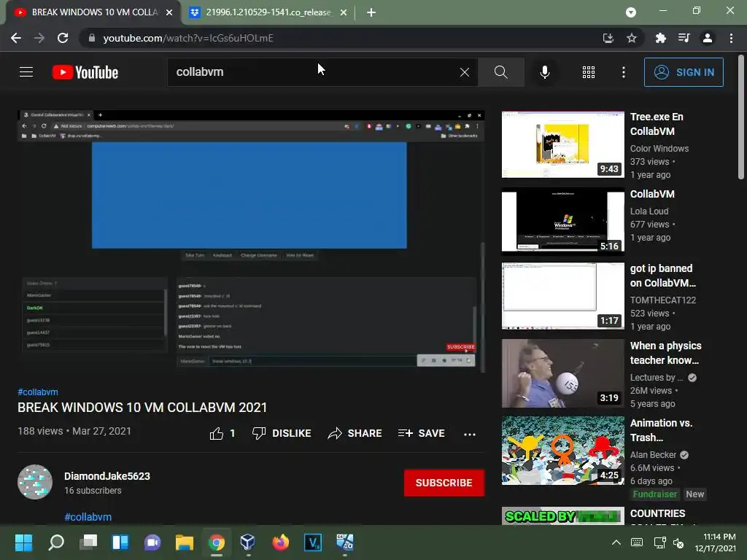The image size is (747, 560).
Task: Open Widgets from the taskbar
Action: click(x=120, y=542)
